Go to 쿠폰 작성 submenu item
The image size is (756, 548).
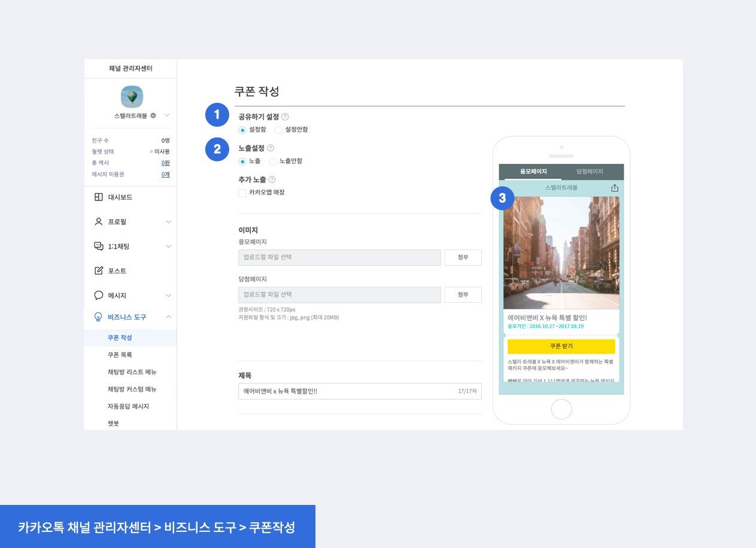130,338
